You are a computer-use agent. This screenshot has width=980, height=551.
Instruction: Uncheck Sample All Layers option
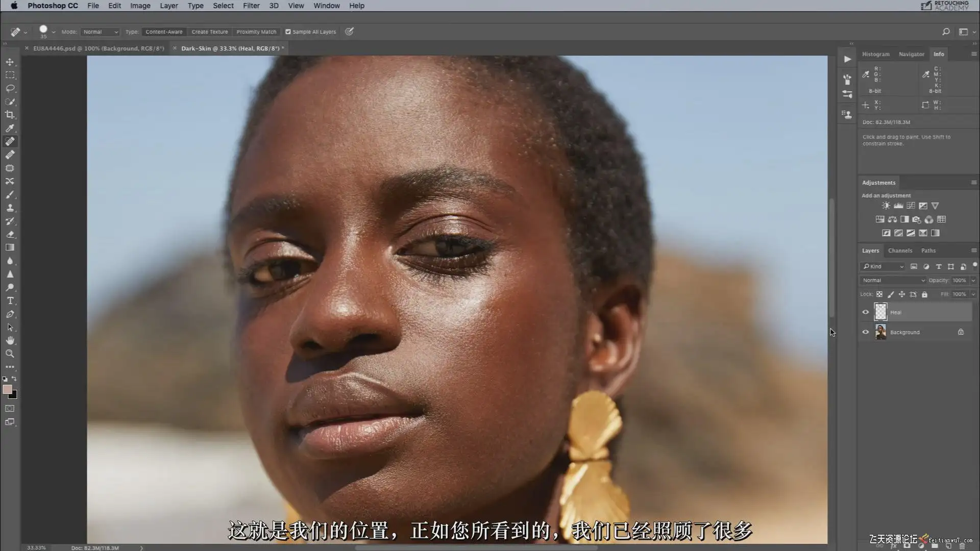coord(288,32)
